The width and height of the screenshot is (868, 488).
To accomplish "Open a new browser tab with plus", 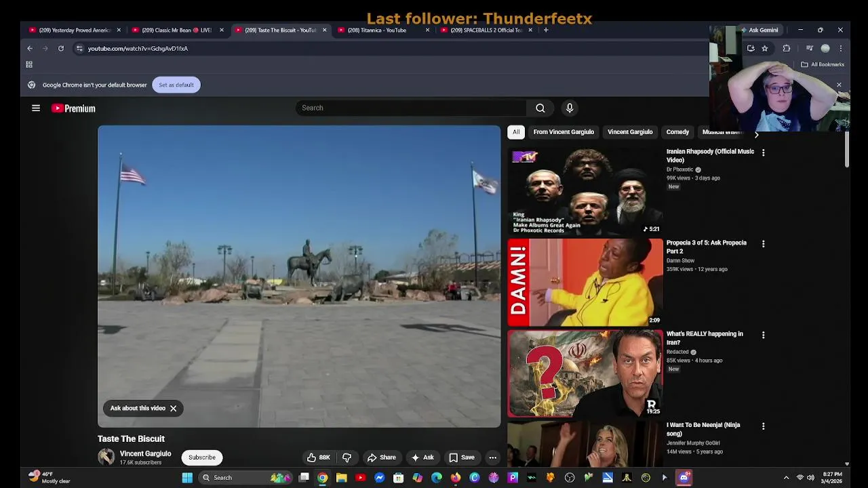I will coord(546,30).
